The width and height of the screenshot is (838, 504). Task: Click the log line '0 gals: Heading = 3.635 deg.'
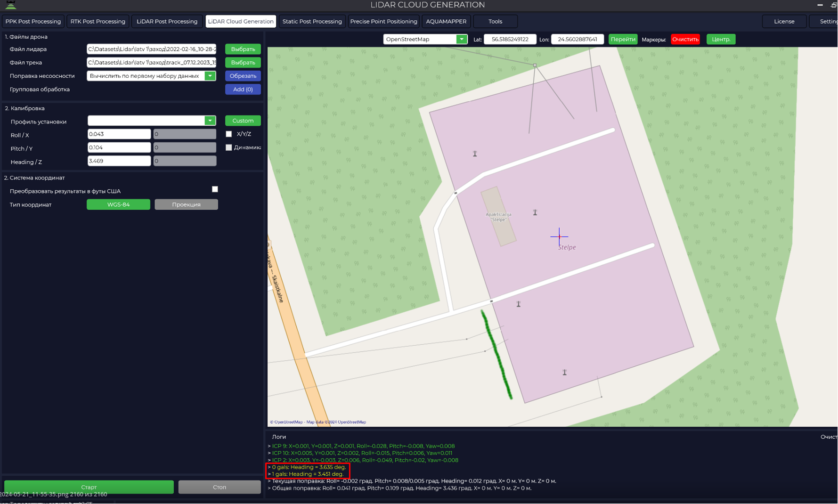pyautogui.click(x=309, y=467)
